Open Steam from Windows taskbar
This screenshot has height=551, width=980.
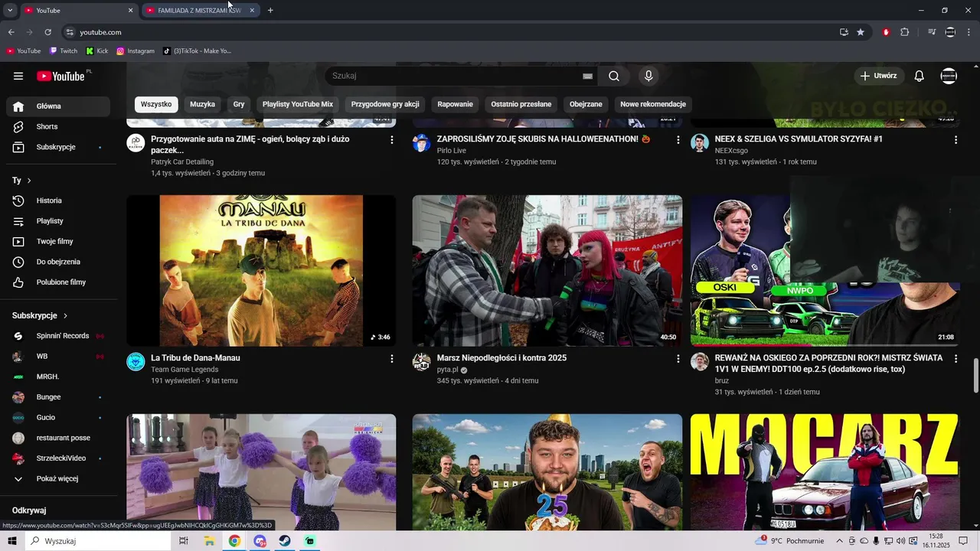(284, 541)
